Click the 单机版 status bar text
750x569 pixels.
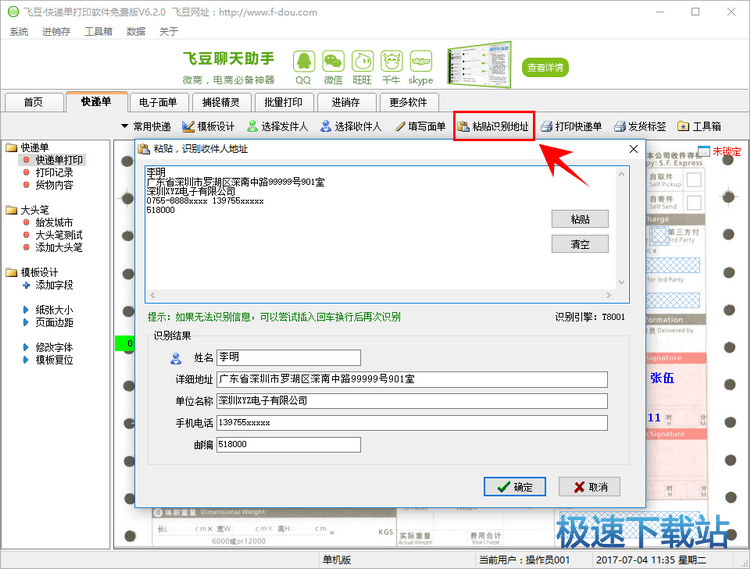coord(337,560)
